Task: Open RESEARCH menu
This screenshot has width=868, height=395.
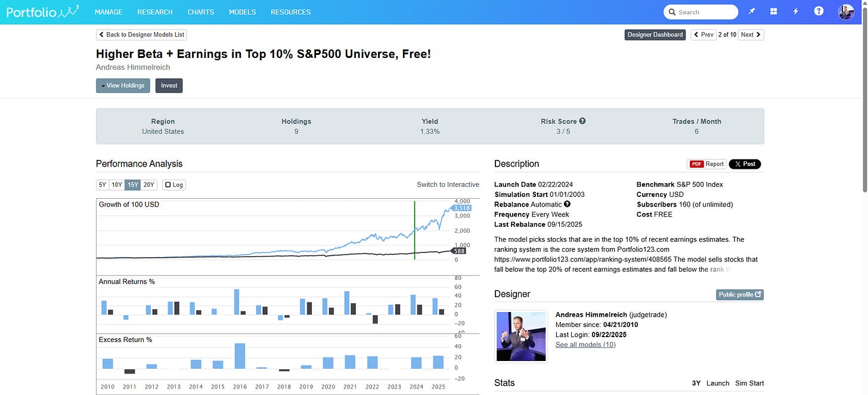Action: tap(155, 12)
